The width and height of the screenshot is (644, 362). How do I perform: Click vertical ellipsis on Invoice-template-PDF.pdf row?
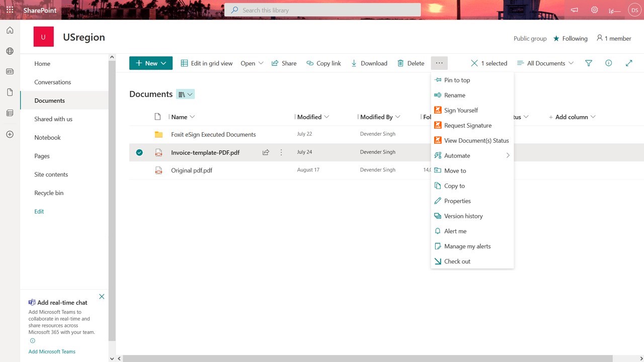[281, 152]
